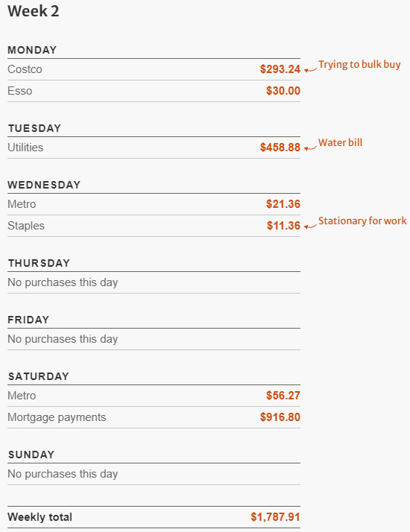Click the arrow beside Trying to bulk buy
Viewport: 410px width, 532px height.
(x=310, y=70)
